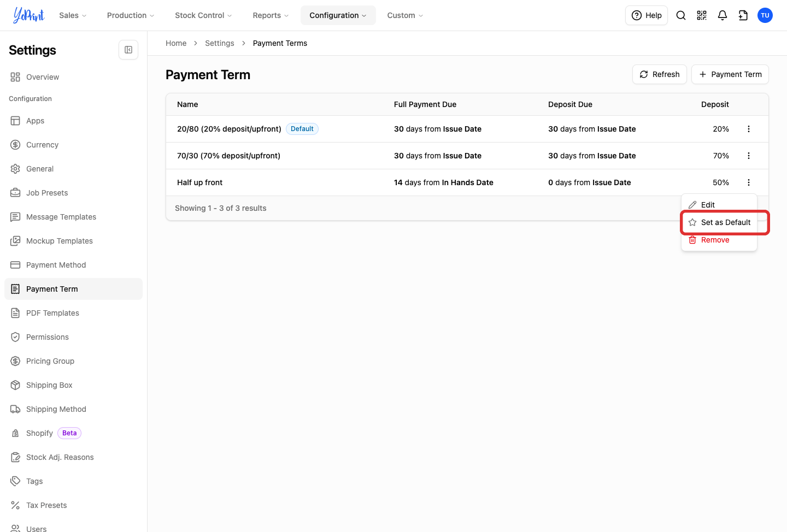The height and width of the screenshot is (532, 787).
Task: Open PDF Templates settings
Action: pyautogui.click(x=73, y=313)
